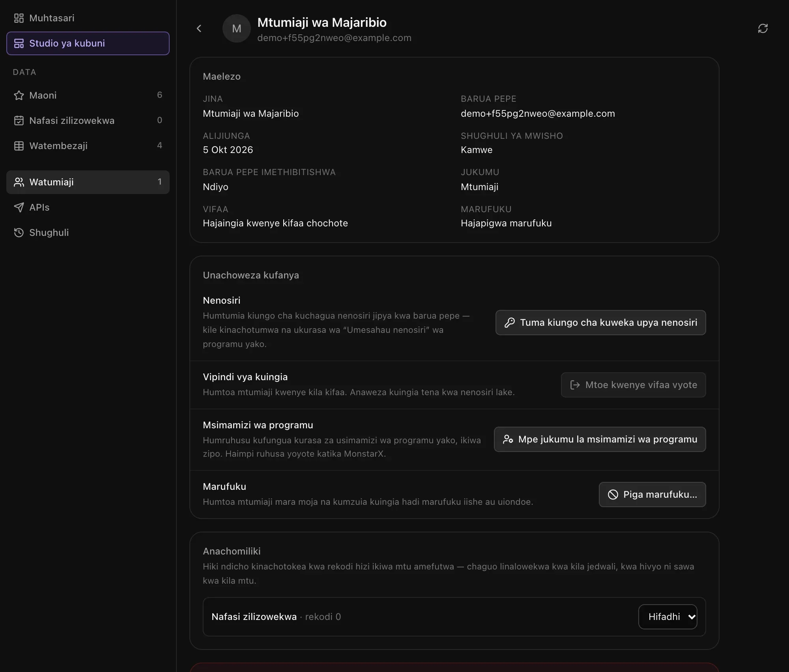Go to Muhtasari in sidebar
This screenshot has height=672, width=789.
point(88,18)
